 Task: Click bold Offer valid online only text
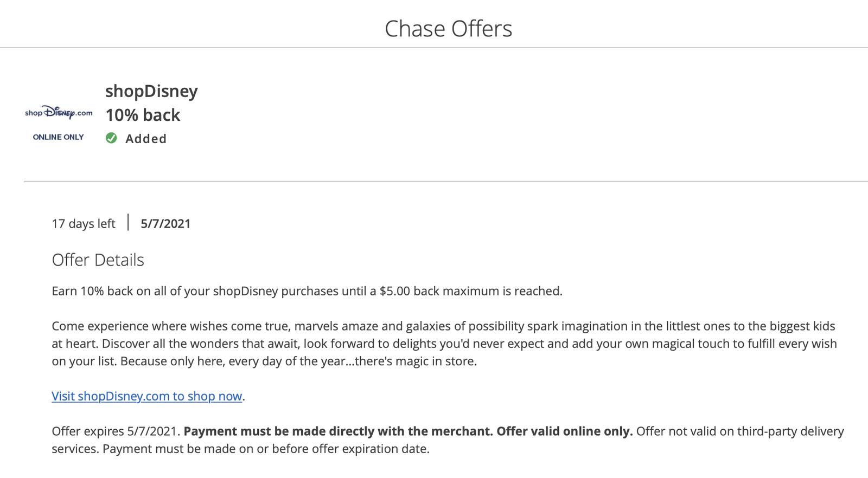[564, 431]
